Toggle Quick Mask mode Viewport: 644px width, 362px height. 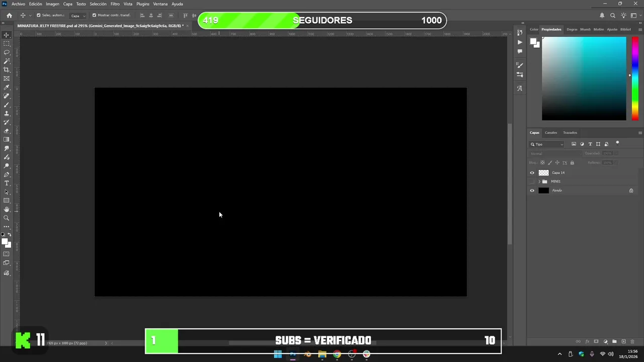point(7,254)
